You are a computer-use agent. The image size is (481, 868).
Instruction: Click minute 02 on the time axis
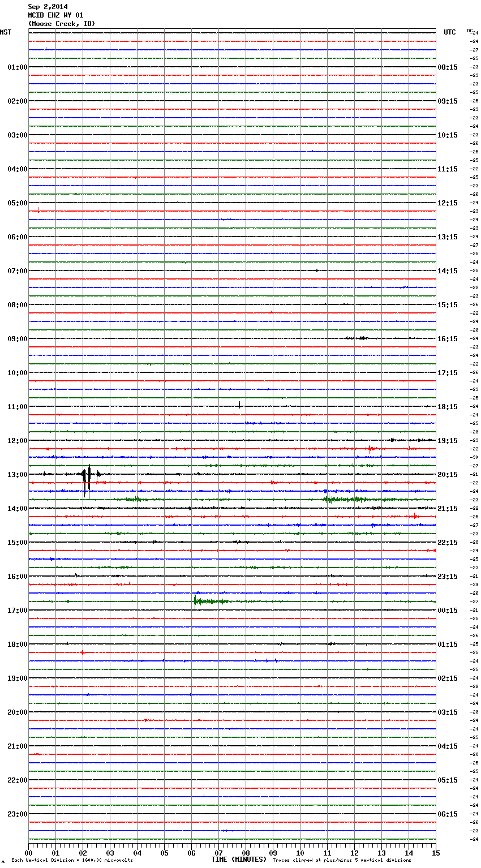tap(83, 853)
